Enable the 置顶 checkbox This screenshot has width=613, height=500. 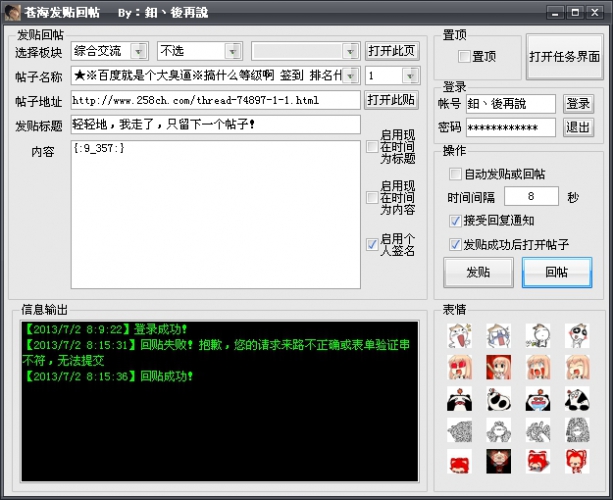click(x=464, y=56)
